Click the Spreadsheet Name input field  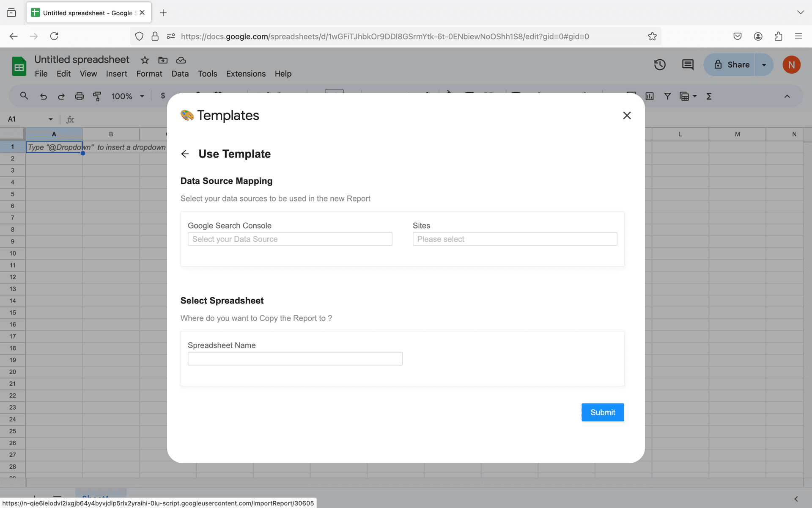(x=295, y=359)
